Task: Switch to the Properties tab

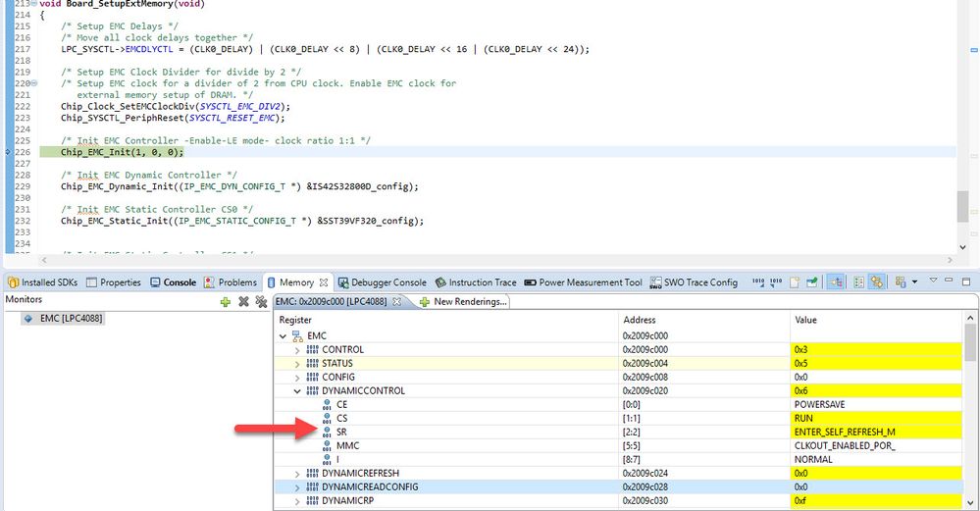Action: click(113, 282)
